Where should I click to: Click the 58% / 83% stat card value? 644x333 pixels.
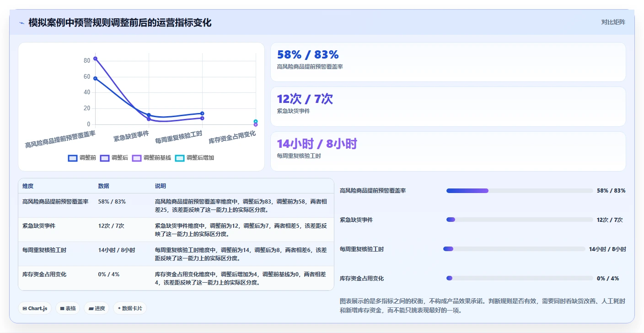(x=308, y=55)
